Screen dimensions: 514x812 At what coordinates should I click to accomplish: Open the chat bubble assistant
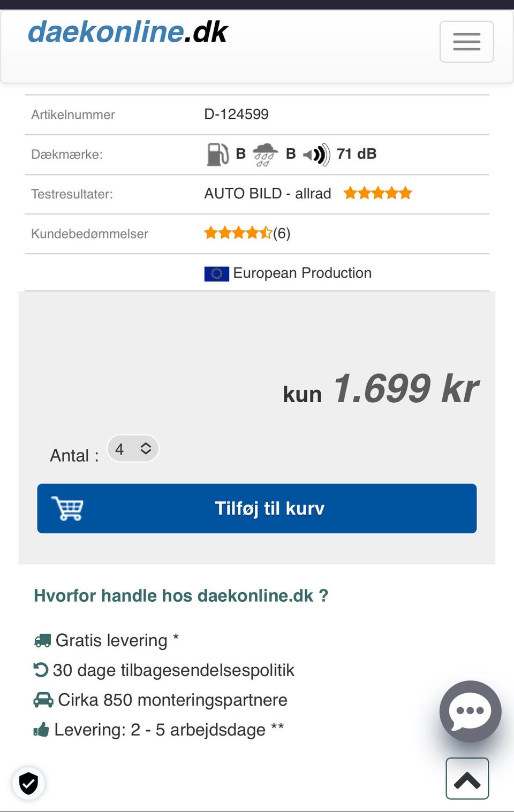tap(470, 711)
